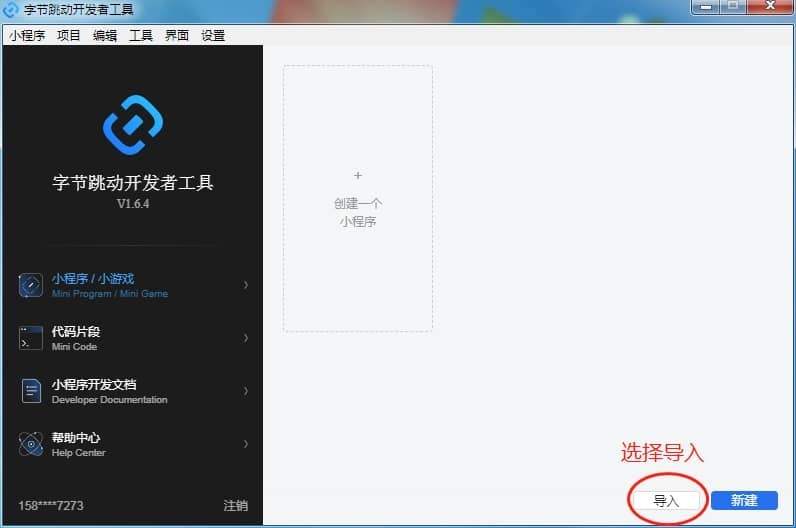Expand the 小程序开发文档 chevron arrow
Screen dimensions: 796x528
[246, 391]
